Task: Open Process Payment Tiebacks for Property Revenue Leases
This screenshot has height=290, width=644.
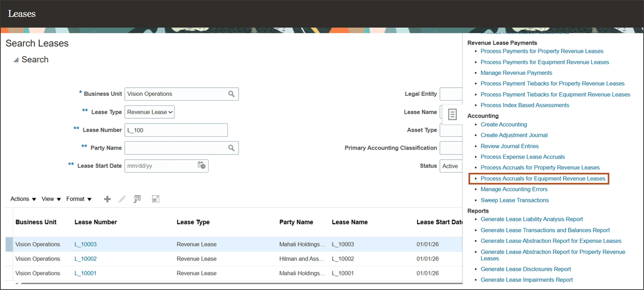Action: [552, 84]
